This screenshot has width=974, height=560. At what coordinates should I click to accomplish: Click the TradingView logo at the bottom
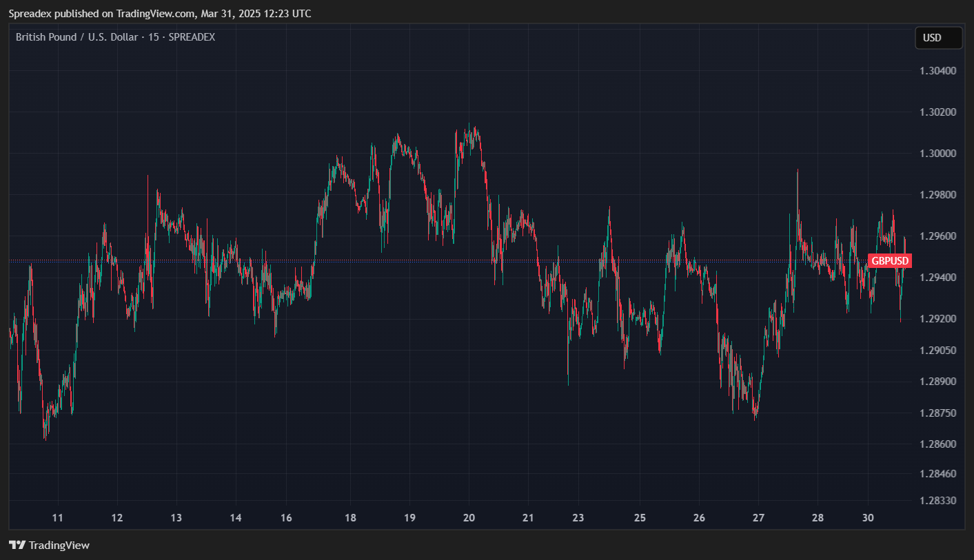49,546
